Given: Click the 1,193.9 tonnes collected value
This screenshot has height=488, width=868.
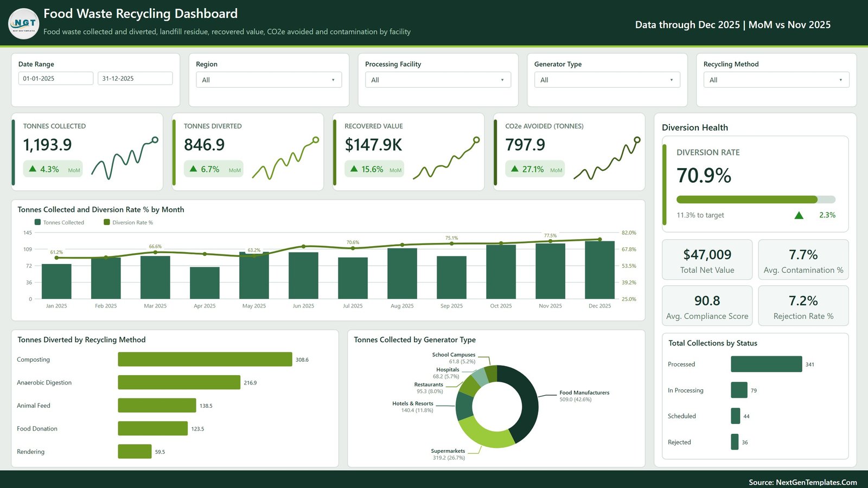Looking at the screenshot, I should click(47, 145).
